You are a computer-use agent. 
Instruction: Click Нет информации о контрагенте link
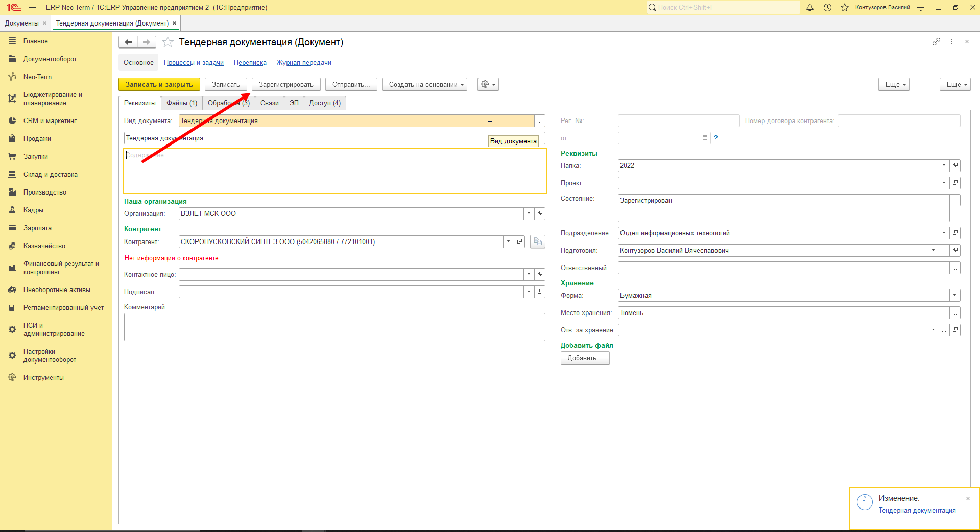pyautogui.click(x=172, y=258)
